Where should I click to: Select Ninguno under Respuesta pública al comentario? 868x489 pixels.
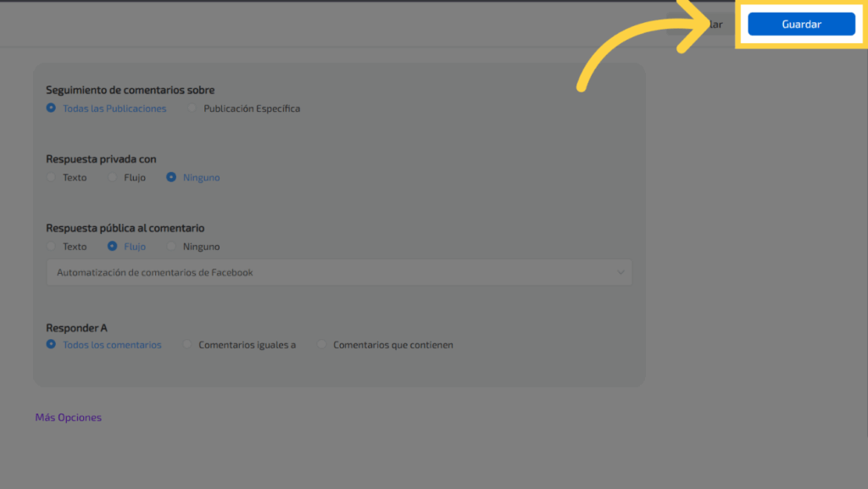171,247
